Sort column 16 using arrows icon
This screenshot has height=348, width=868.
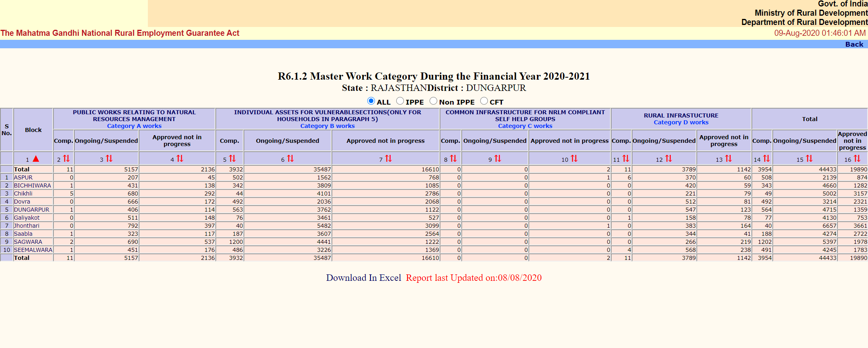coord(857,159)
